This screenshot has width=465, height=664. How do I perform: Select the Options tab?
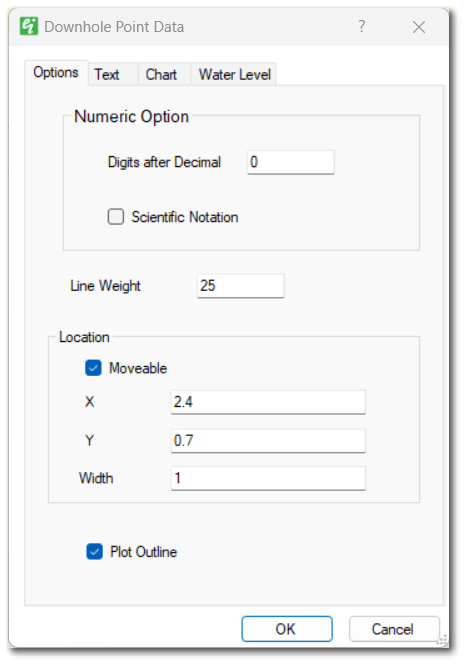coord(56,72)
